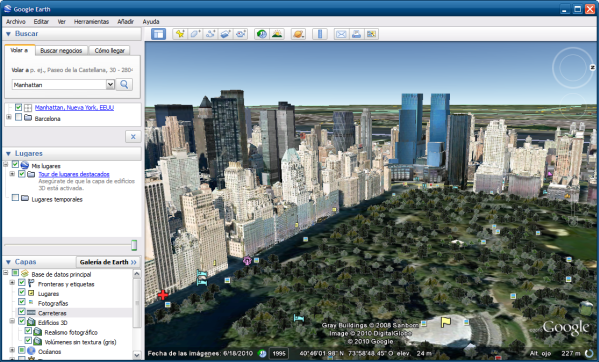
Task: Open Galería de Earth button
Action: point(108,262)
